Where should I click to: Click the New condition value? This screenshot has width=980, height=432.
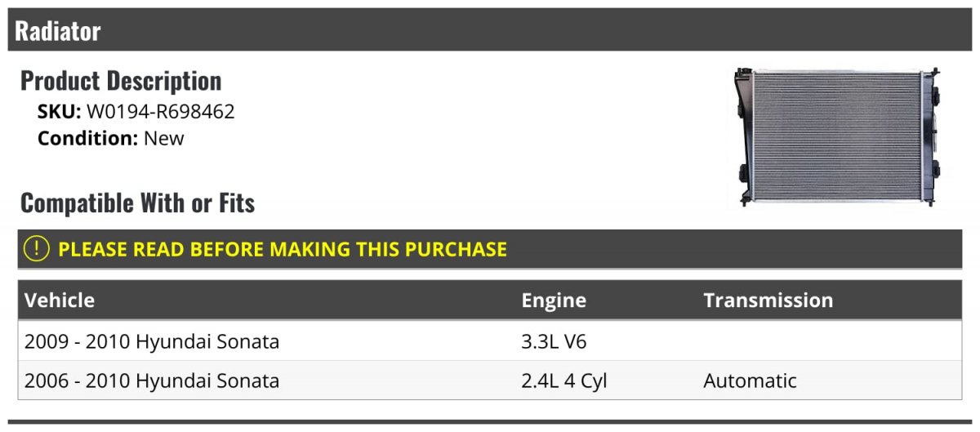pyautogui.click(x=164, y=138)
